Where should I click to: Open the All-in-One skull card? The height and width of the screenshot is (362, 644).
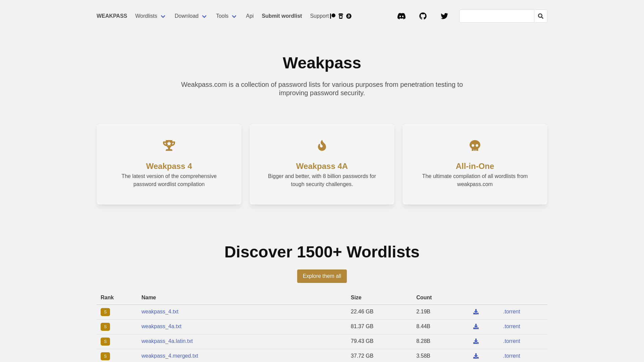(x=475, y=164)
